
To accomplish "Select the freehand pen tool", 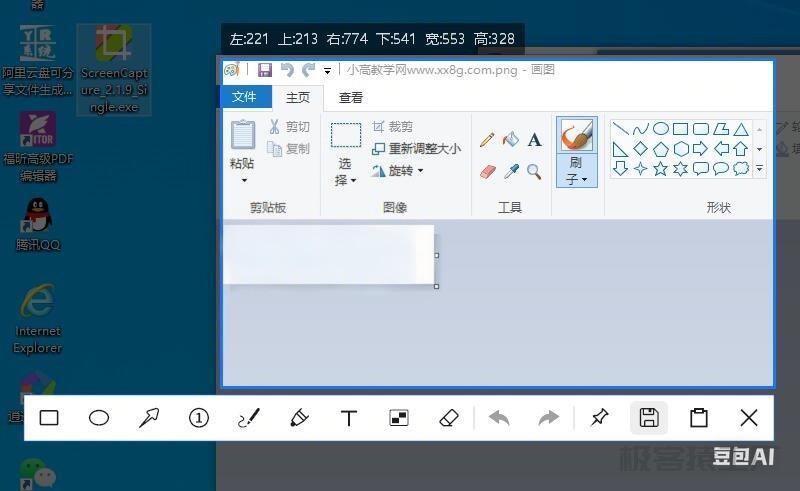I will (x=249, y=418).
